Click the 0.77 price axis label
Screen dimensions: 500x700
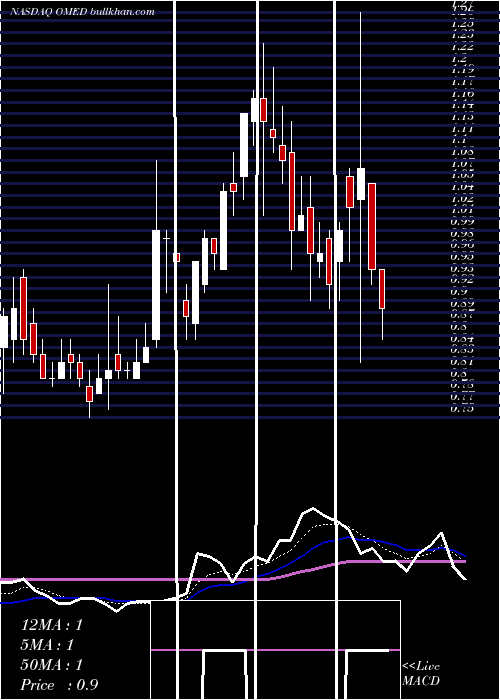462,396
